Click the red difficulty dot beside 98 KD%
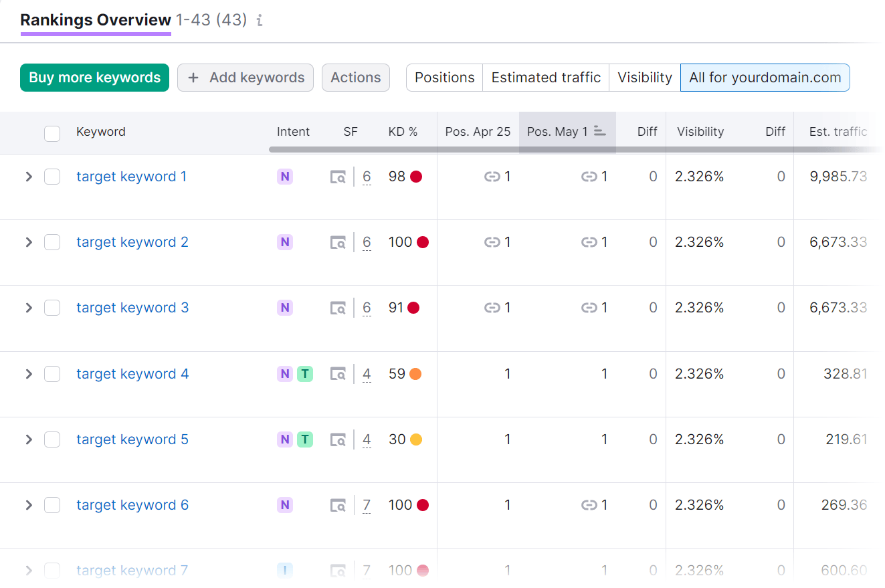The image size is (885, 588). click(421, 177)
